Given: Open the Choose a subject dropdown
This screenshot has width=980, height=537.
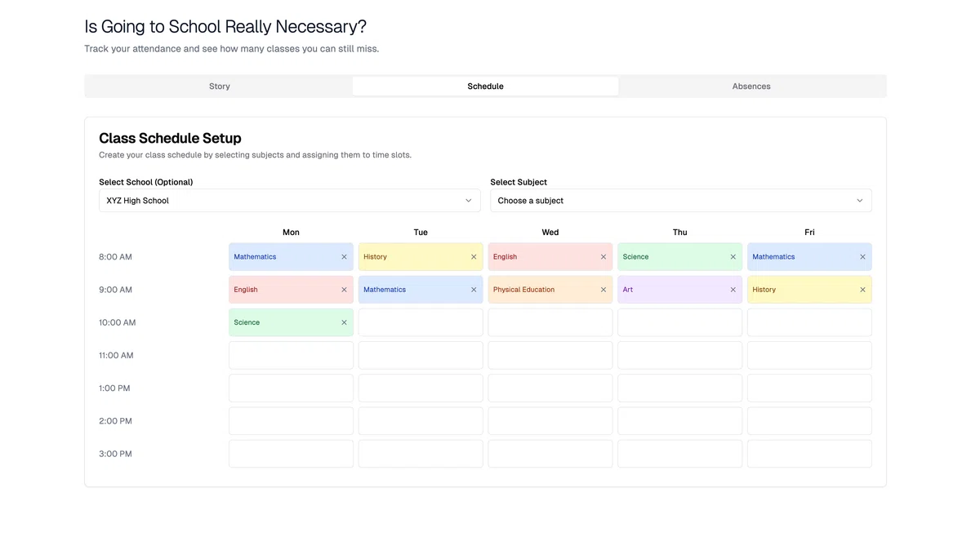Looking at the screenshot, I should coord(680,201).
